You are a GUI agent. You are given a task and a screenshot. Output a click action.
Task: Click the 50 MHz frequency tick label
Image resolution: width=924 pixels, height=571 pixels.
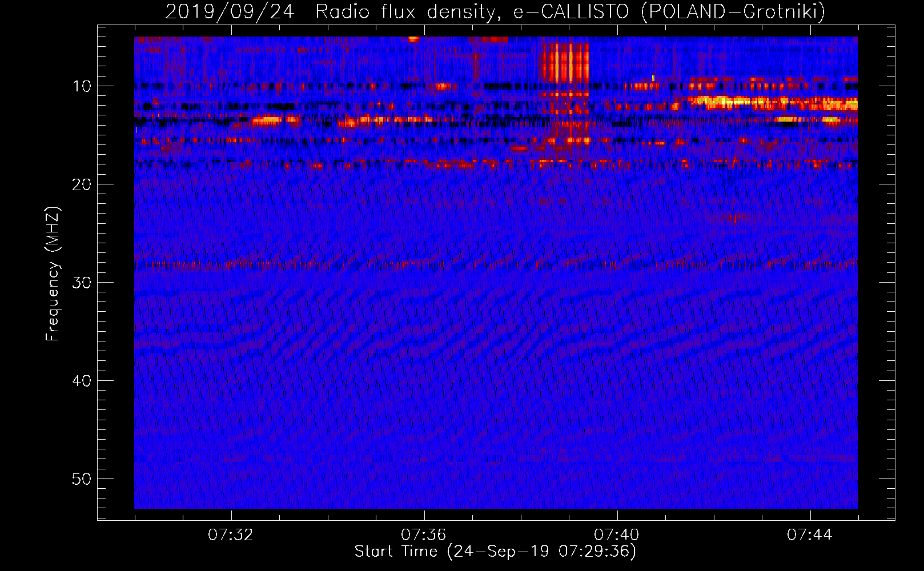click(82, 479)
